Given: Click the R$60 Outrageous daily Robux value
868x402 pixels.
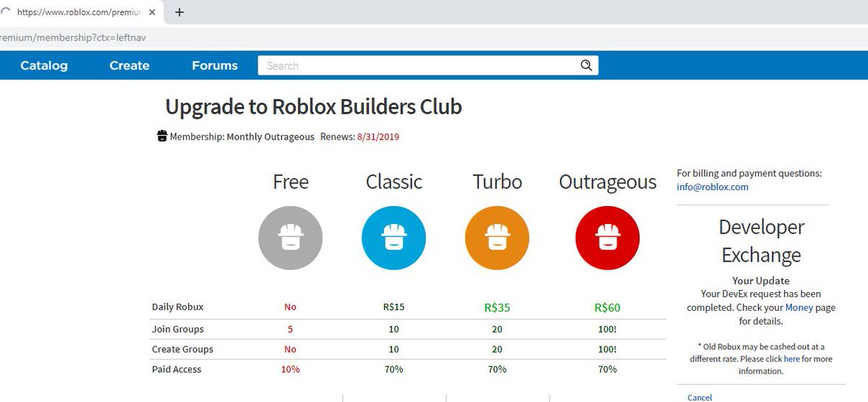Looking at the screenshot, I should pyautogui.click(x=607, y=307).
